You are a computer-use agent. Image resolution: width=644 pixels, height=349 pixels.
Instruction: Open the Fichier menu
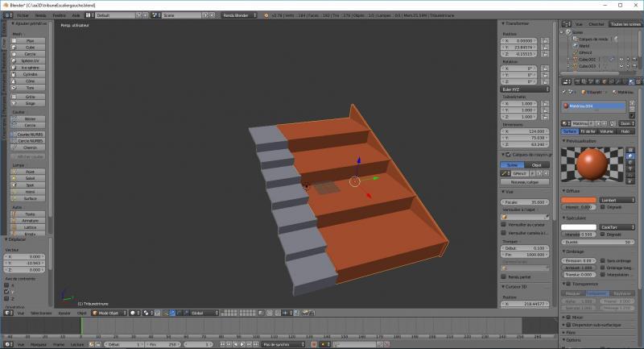click(21, 15)
